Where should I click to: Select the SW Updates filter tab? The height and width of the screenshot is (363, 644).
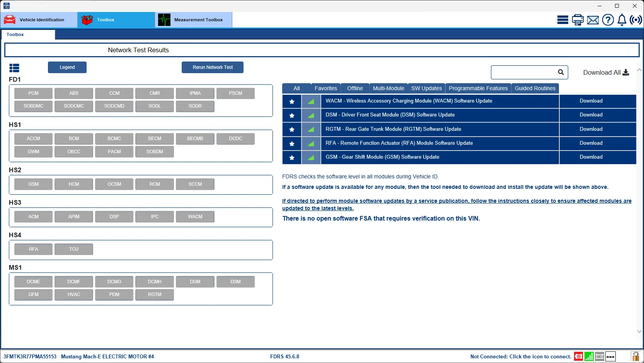click(426, 88)
